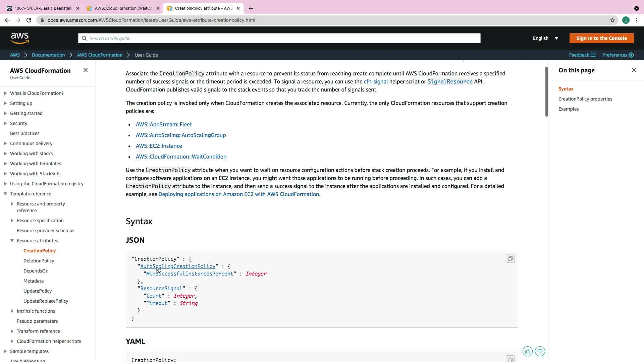The image size is (644, 362).
Task: Open the AWS::AutoScaling::AutoScalingGroup link
Action: 180,135
